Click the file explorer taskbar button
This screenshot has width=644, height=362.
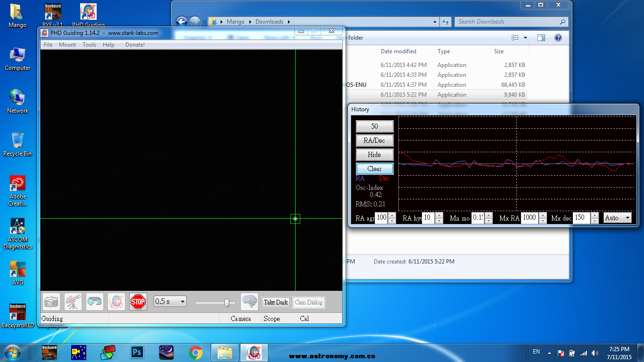pos(225,353)
